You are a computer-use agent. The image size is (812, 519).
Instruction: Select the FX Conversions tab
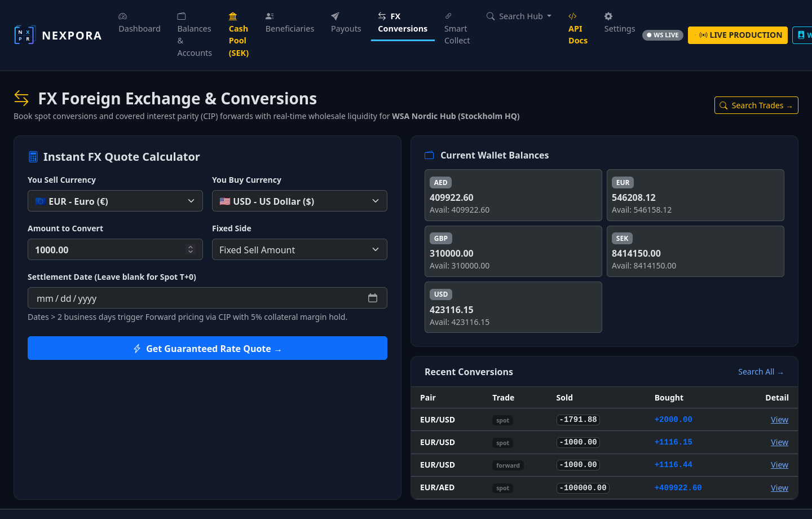tap(403, 23)
